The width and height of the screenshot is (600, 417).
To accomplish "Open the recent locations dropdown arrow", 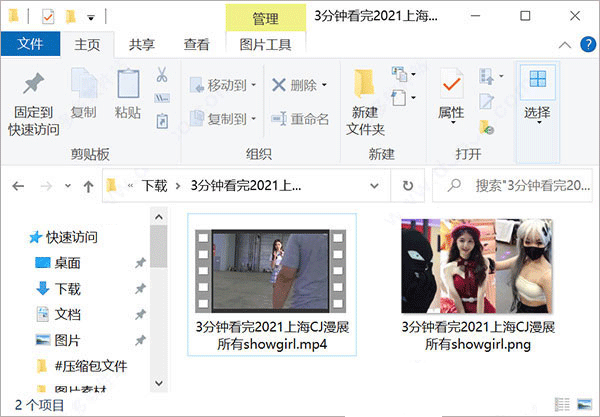I will tap(68, 186).
